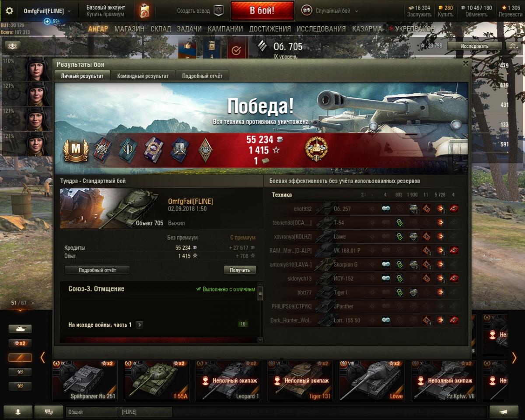The image size is (525, 420).
Task: Select the T 55A tank thumbnail
Action: click(157, 381)
